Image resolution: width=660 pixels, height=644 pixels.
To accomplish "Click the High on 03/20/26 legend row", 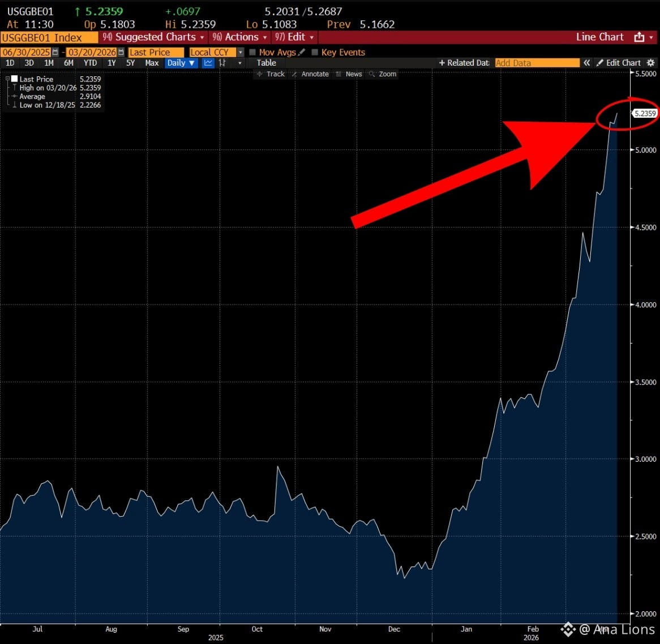I will [x=57, y=88].
